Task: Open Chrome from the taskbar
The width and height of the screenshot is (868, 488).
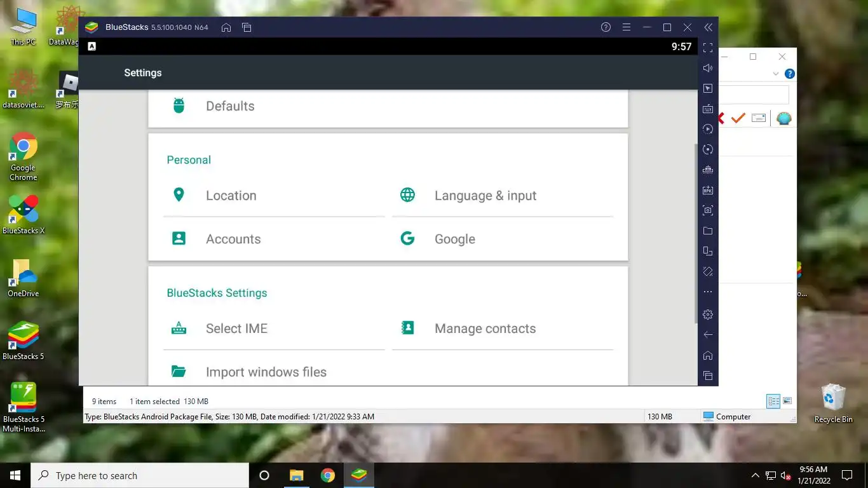Action: (x=327, y=475)
